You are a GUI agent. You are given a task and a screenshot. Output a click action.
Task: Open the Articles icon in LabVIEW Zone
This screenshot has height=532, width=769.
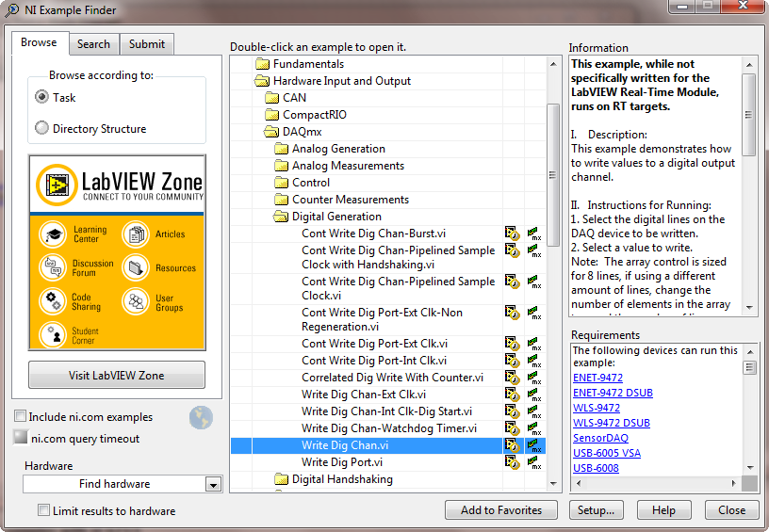click(136, 234)
